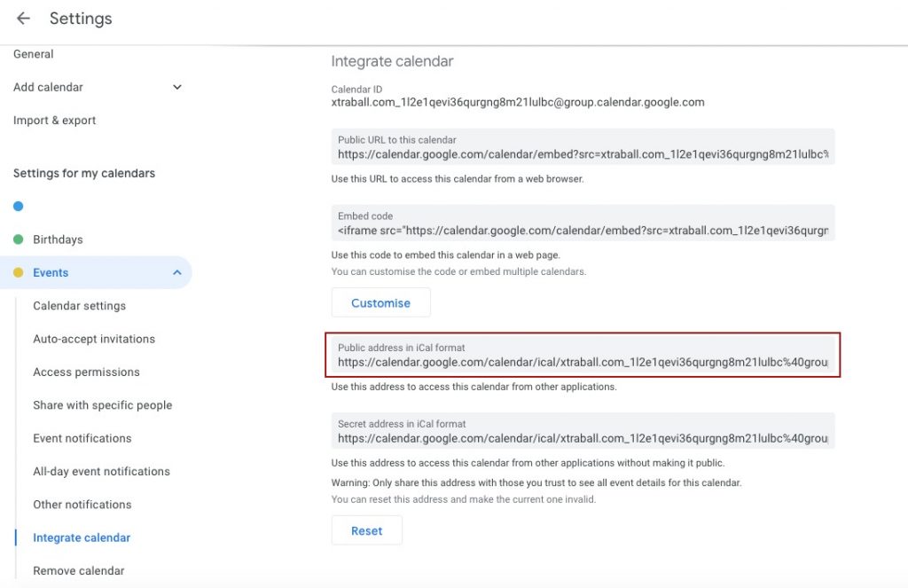Click the back arrow next to Settings
This screenshot has width=908, height=588.
(23, 19)
